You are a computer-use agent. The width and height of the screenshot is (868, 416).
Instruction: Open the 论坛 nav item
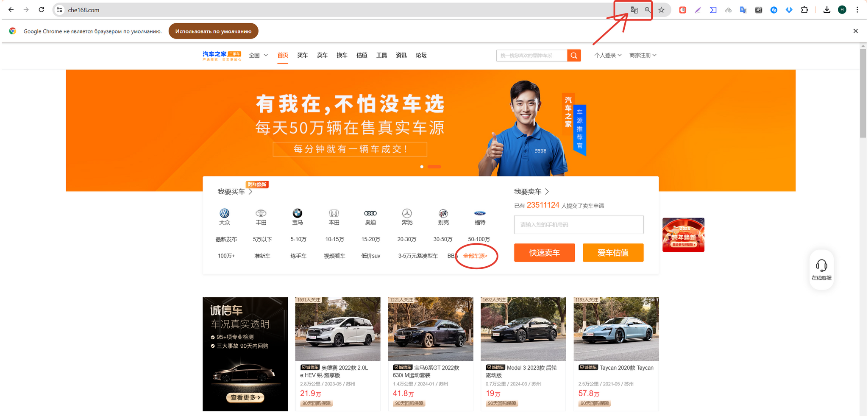tap(421, 55)
